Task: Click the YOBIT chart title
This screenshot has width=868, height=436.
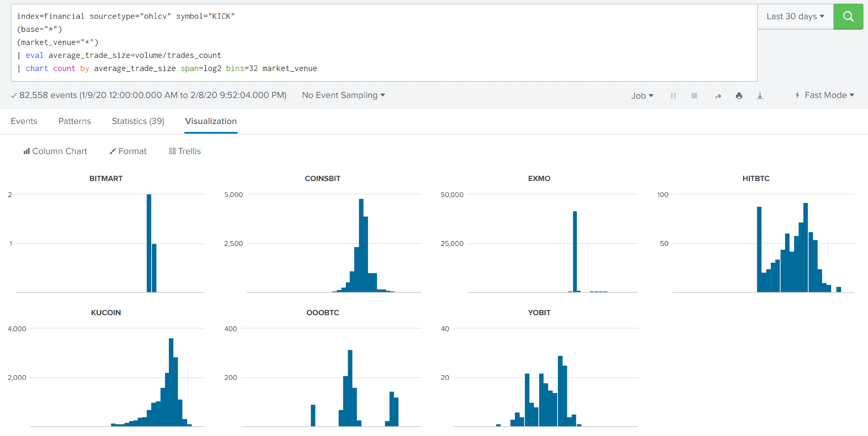Action: coord(539,313)
